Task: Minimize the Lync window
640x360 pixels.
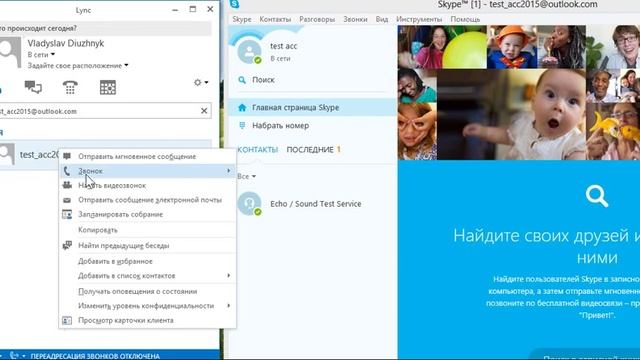Action: tap(175, 9)
